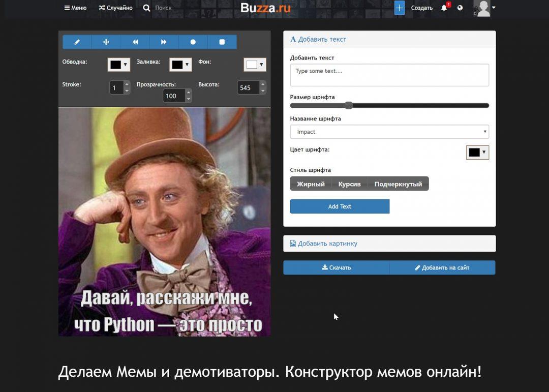
Task: Select the move tool in editor toolbar
Action: tap(106, 42)
